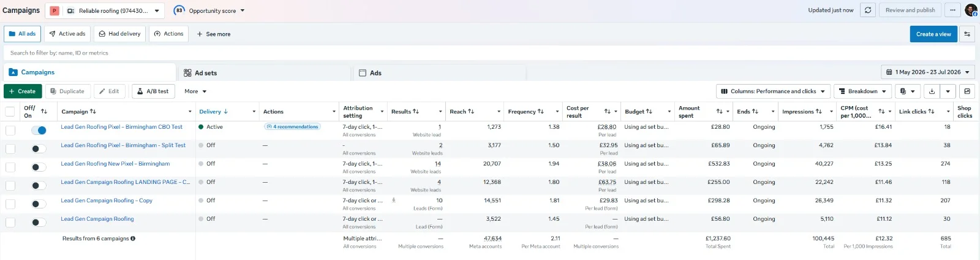Click the green Create button
Screen dimensions: 980x260
(22, 91)
